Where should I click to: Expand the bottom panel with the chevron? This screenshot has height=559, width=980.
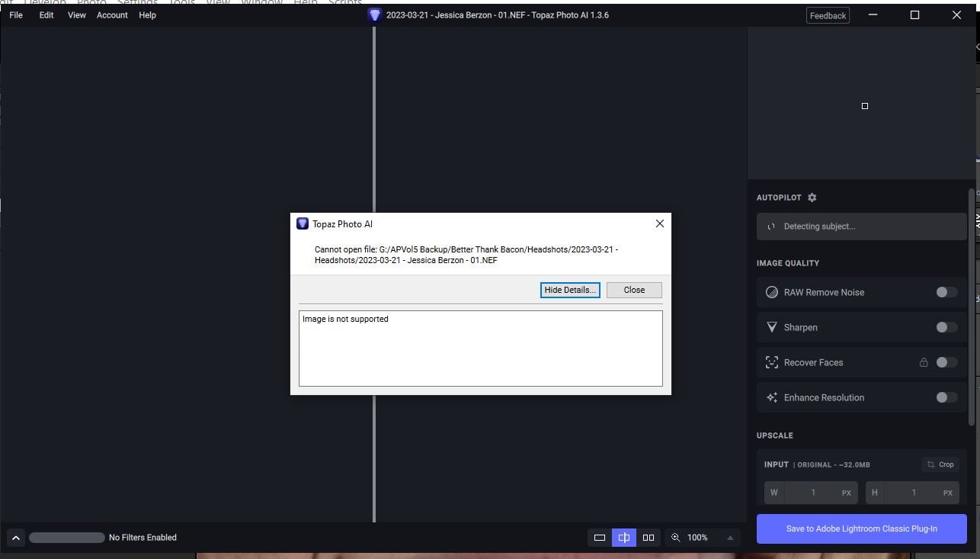(15, 537)
